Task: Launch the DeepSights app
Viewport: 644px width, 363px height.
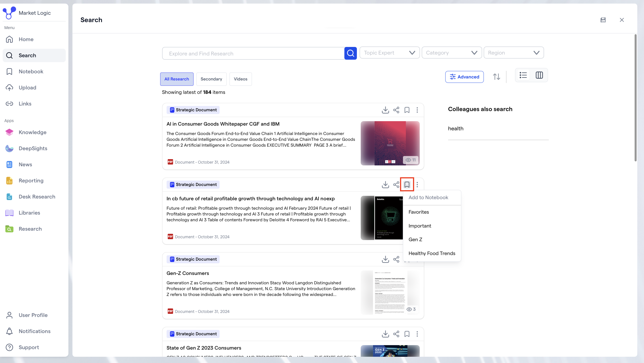Action: point(34,148)
